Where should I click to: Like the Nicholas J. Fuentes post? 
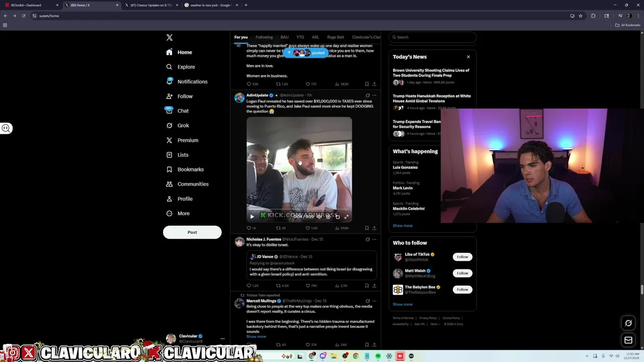point(311,286)
